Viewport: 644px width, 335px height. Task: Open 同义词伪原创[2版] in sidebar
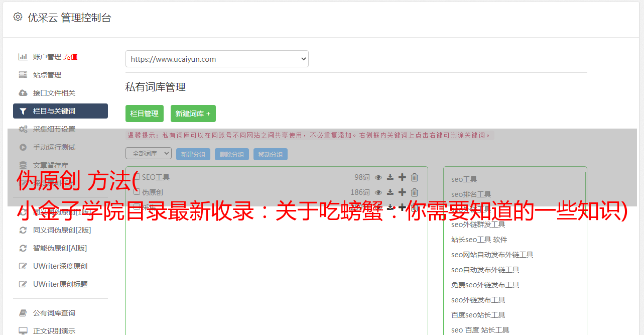coord(62,230)
